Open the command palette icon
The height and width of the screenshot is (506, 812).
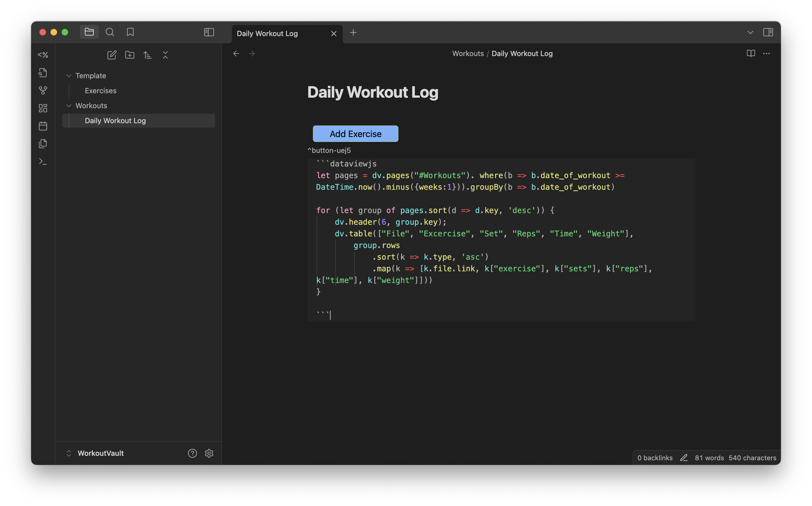point(43,161)
